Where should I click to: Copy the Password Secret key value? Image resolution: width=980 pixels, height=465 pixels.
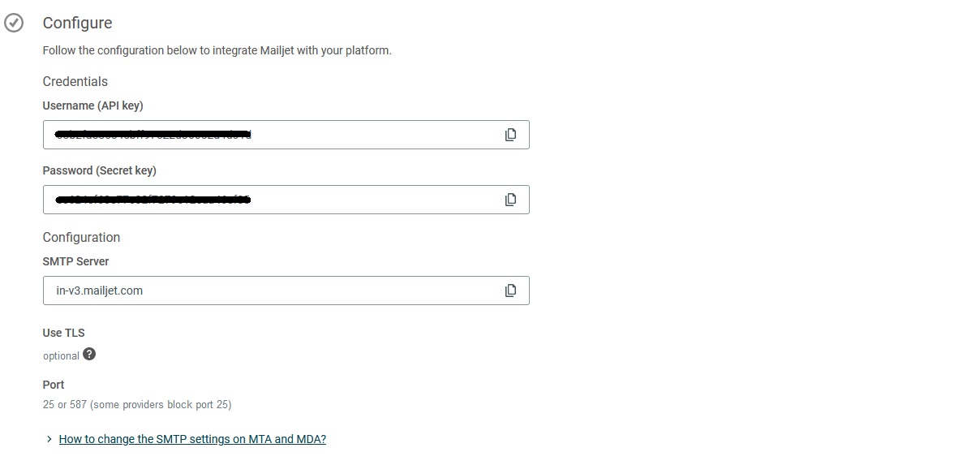(x=510, y=200)
